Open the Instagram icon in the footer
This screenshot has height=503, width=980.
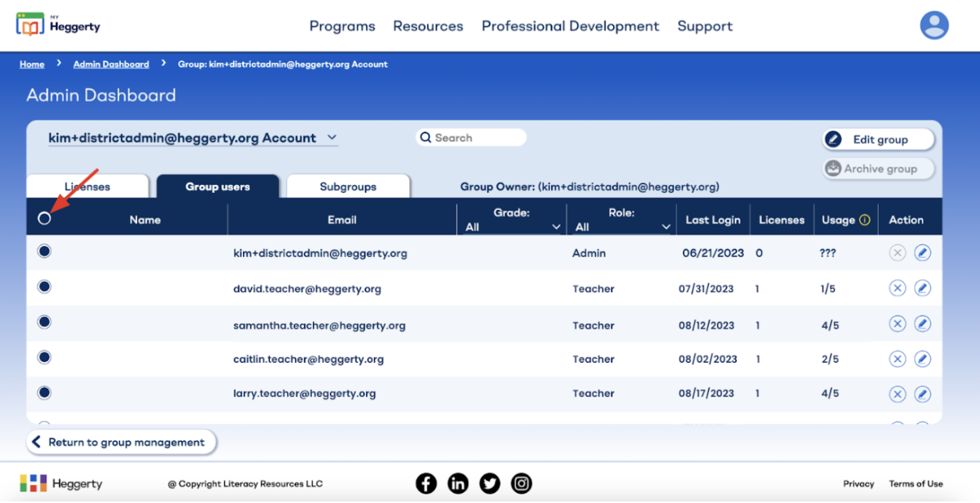[x=521, y=483]
